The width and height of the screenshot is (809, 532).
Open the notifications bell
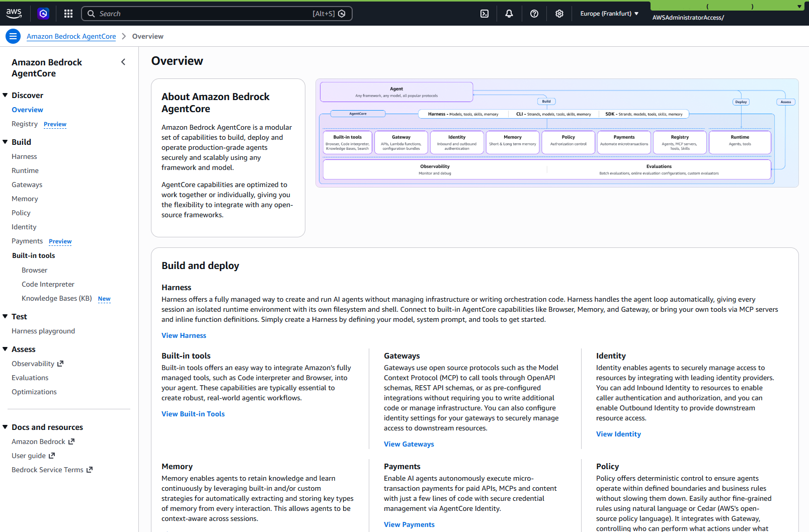pyautogui.click(x=509, y=14)
